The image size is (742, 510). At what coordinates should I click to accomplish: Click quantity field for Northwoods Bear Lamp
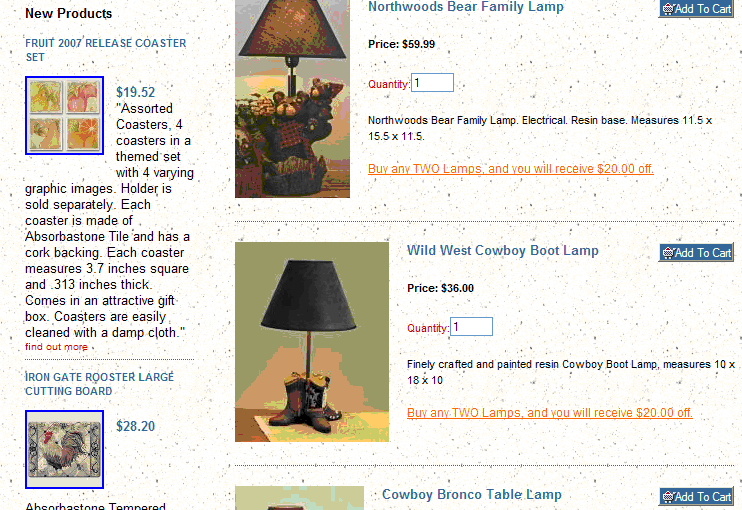(432, 83)
